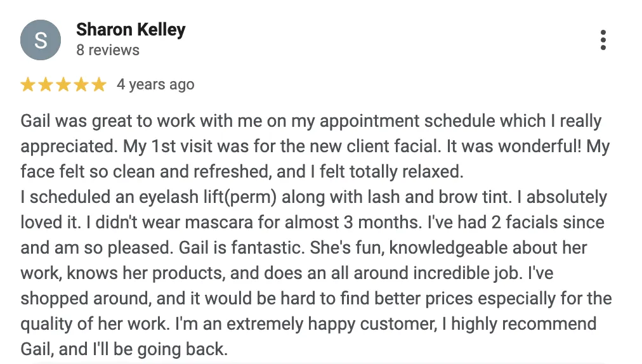Image resolution: width=642 pixels, height=364 pixels.
Task: Click the line starting "Gail was great"
Action: pyautogui.click(x=311, y=121)
